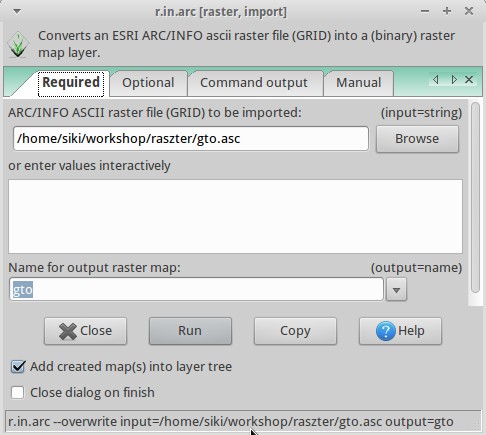Click the Close button
The height and width of the screenshot is (435, 486).
85,331
